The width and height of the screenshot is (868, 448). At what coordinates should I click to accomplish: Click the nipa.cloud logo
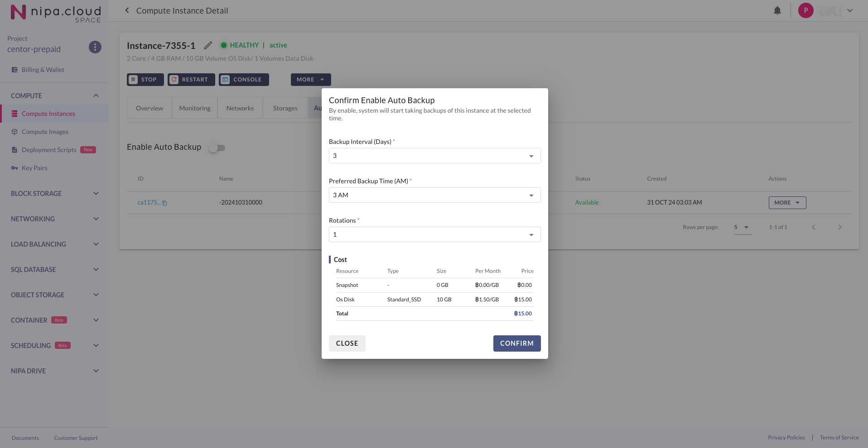[55, 12]
